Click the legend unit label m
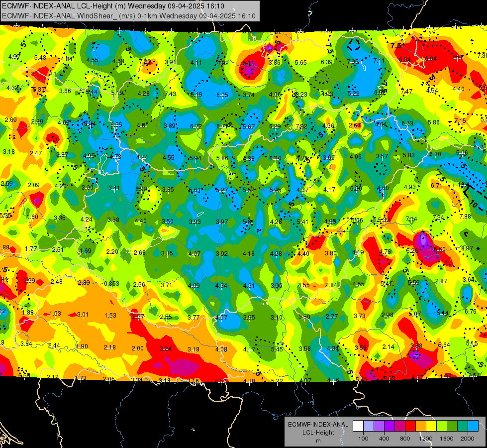This screenshot has height=448, width=487. [318, 441]
